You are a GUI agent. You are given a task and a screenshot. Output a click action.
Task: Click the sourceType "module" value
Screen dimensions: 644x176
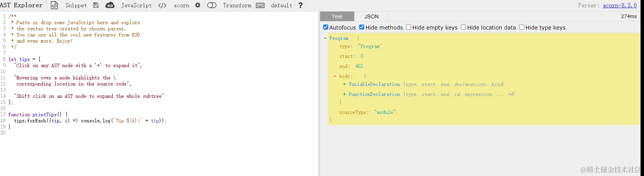[x=385, y=112]
